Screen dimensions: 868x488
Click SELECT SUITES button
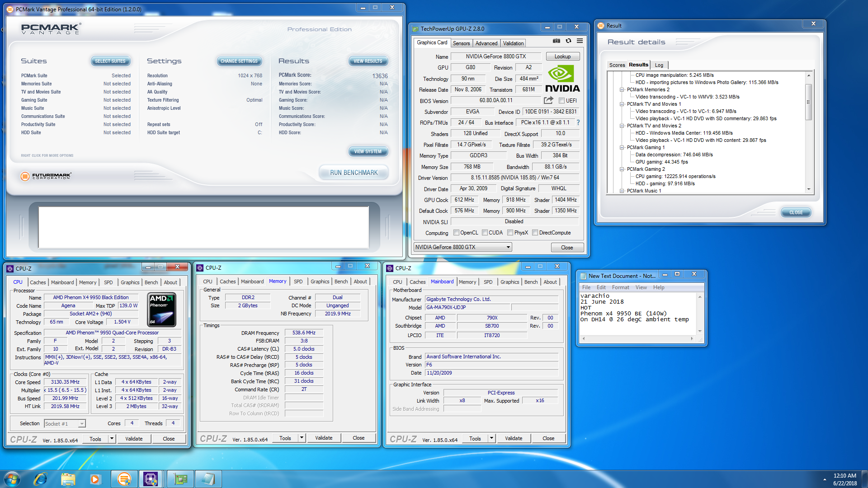110,61
